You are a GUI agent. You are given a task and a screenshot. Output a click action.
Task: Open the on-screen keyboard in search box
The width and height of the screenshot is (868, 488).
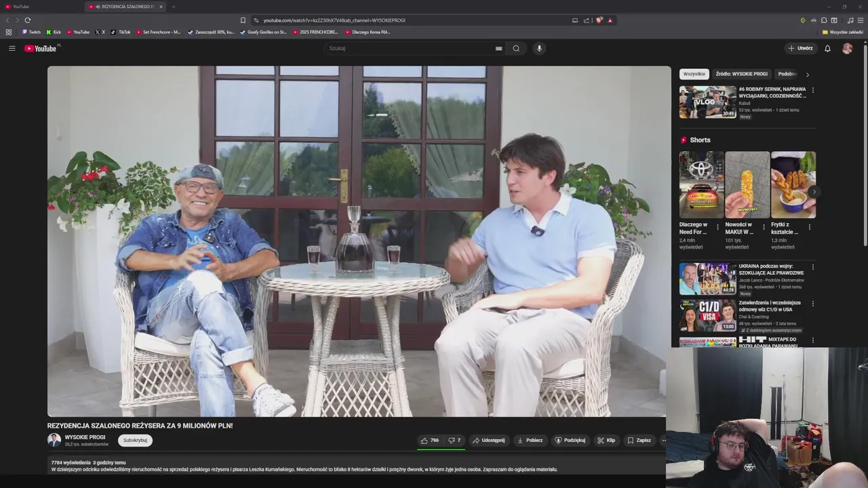coord(498,48)
